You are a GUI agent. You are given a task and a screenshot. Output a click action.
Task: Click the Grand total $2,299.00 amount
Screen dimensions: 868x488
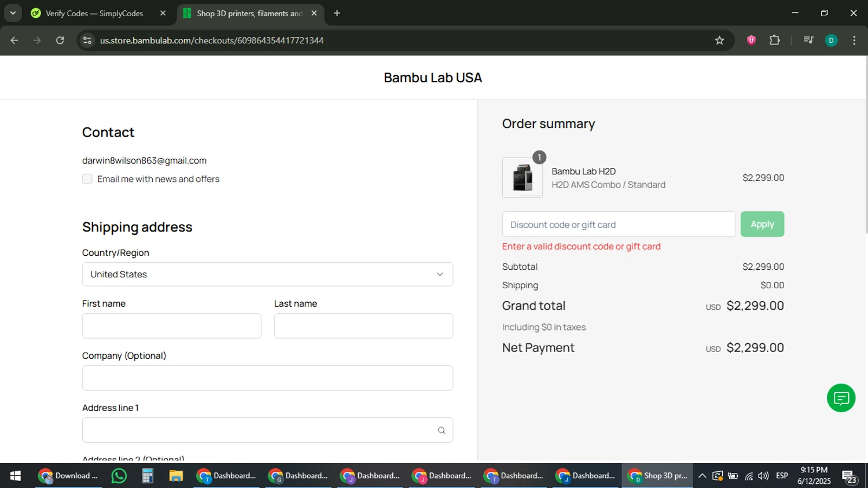[x=755, y=306]
